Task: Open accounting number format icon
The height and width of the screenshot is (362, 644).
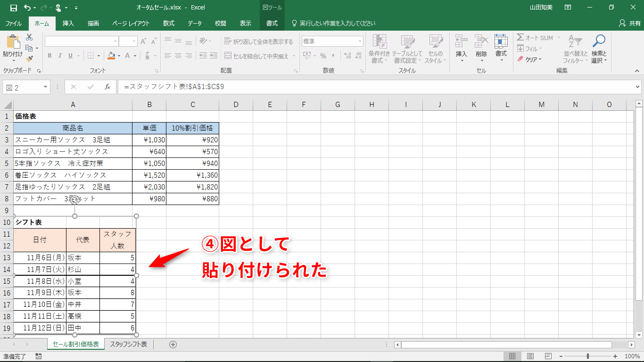Action: (x=307, y=56)
